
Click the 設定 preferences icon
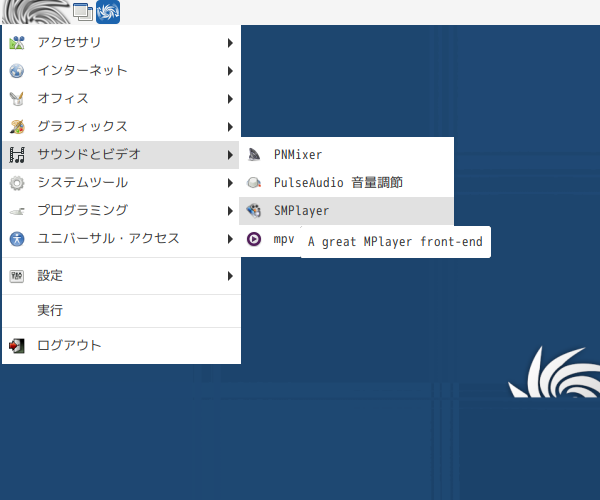17,276
